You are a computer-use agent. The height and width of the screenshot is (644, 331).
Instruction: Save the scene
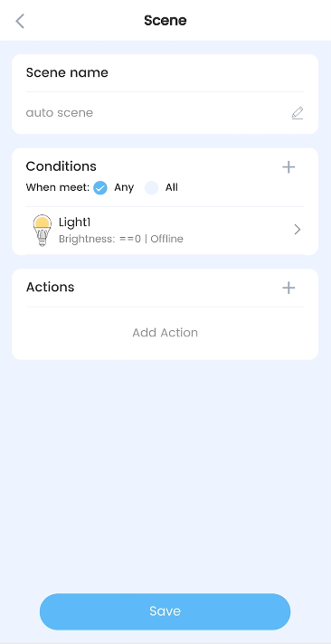tap(165, 611)
